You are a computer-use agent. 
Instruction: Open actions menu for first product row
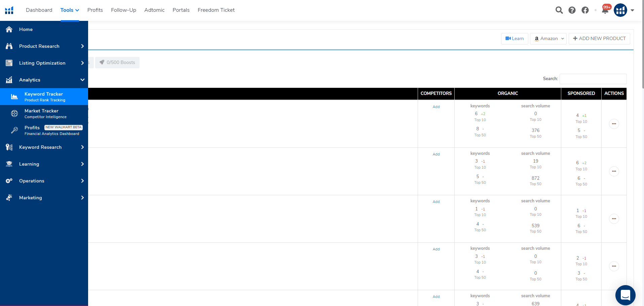tap(614, 124)
